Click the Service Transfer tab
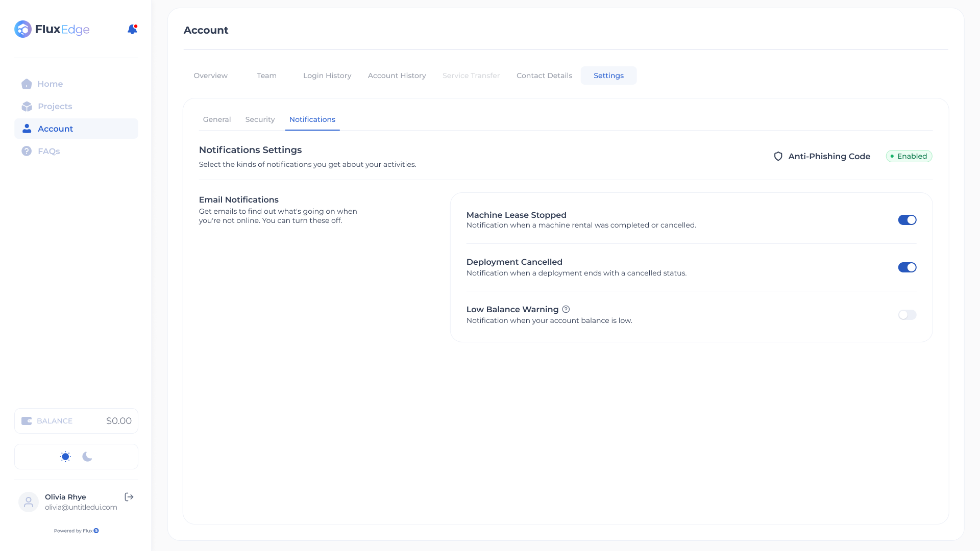The width and height of the screenshot is (980, 551). coord(471,76)
